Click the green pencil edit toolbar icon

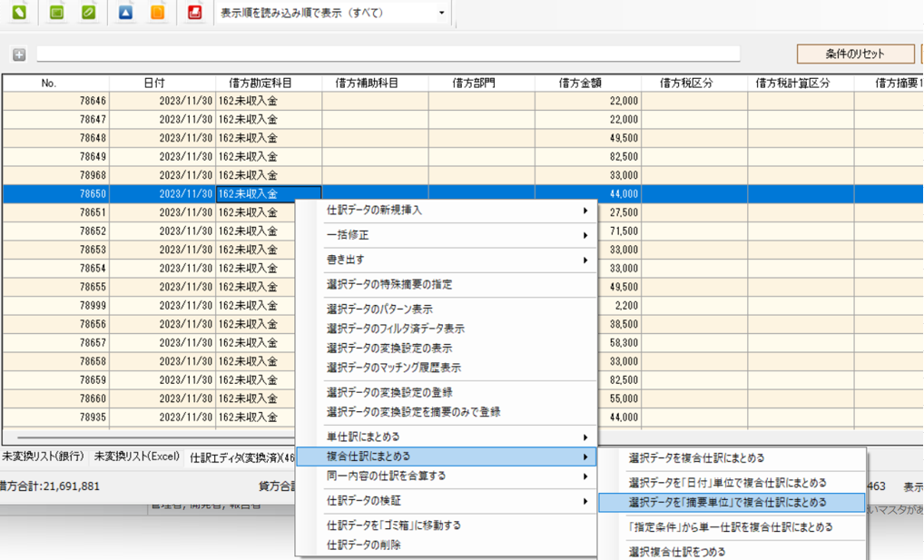[19, 12]
